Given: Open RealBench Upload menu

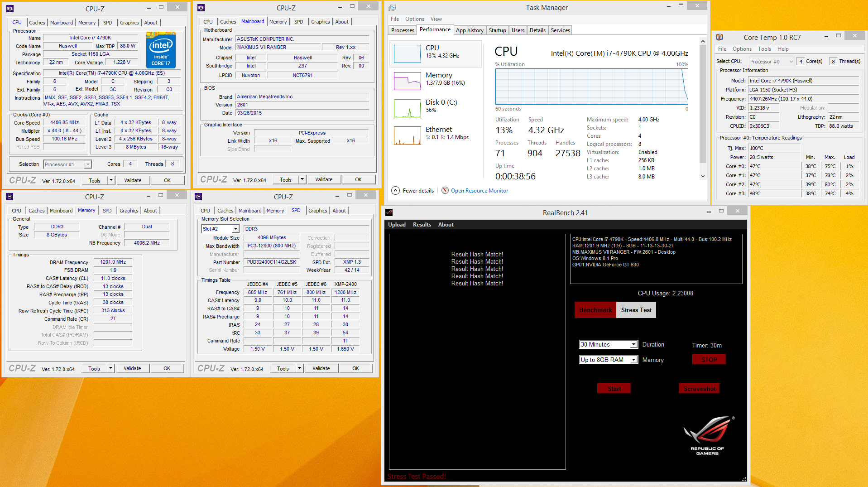Looking at the screenshot, I should (x=397, y=225).
